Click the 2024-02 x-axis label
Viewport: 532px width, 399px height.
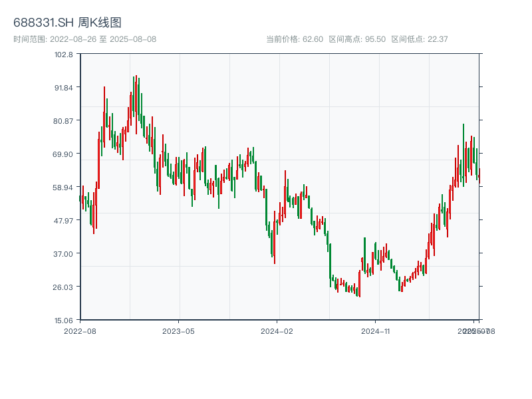(x=277, y=331)
